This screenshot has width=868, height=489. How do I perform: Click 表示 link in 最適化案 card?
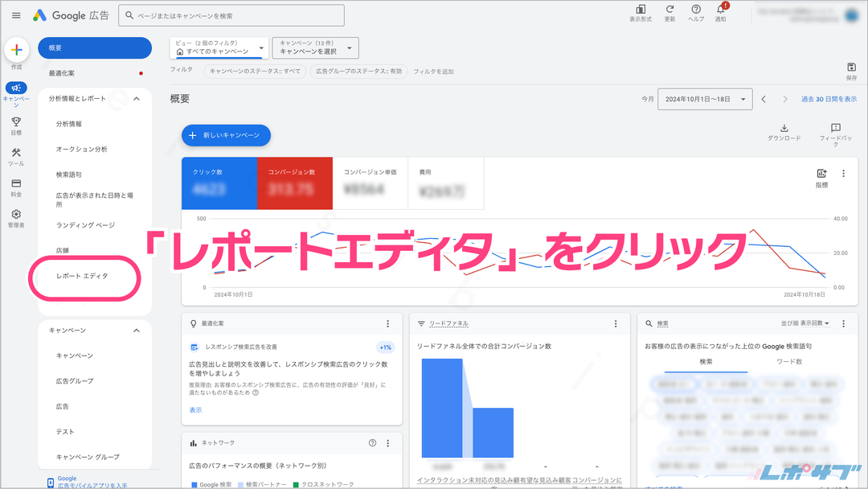[195, 410]
